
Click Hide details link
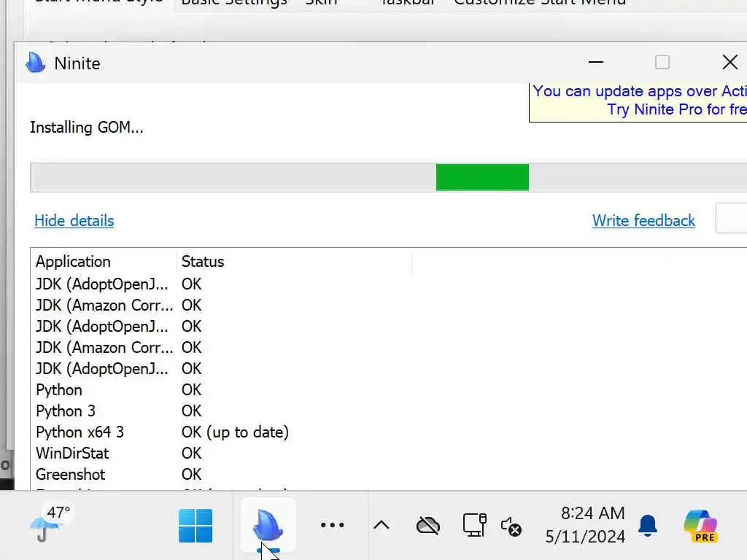74,221
